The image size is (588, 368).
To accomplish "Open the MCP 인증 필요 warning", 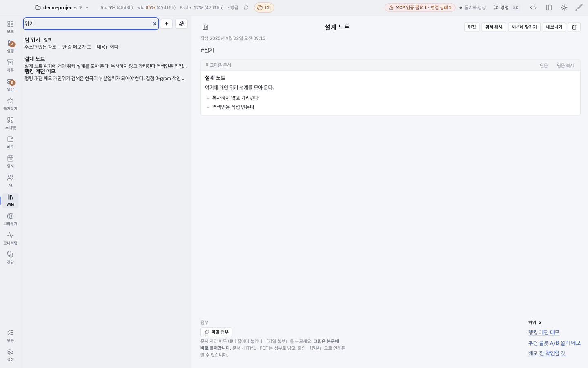I will point(420,7).
